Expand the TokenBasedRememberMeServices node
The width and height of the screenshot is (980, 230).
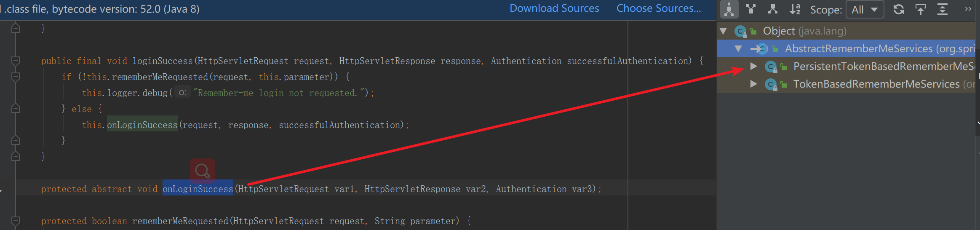click(x=754, y=84)
